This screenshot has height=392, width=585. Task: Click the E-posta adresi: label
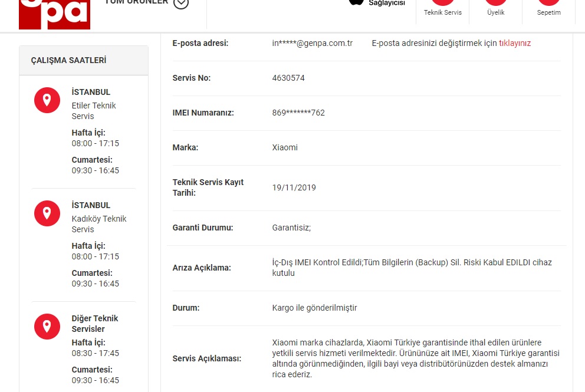click(x=201, y=43)
